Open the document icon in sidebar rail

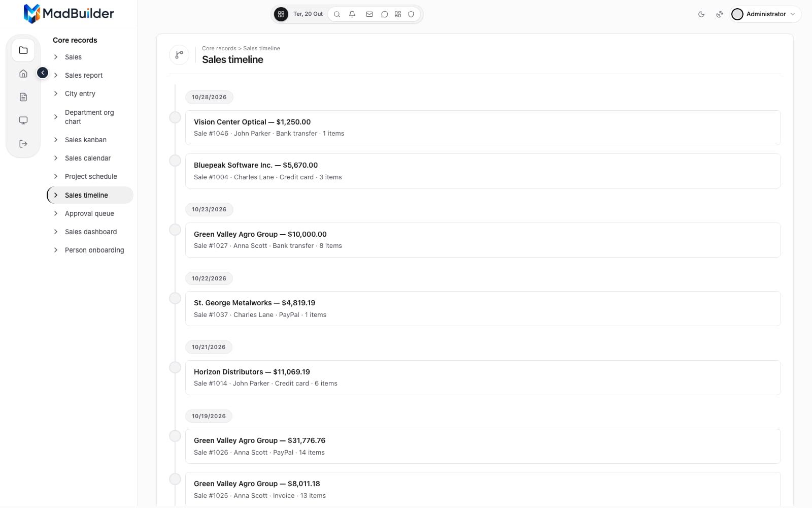[23, 97]
